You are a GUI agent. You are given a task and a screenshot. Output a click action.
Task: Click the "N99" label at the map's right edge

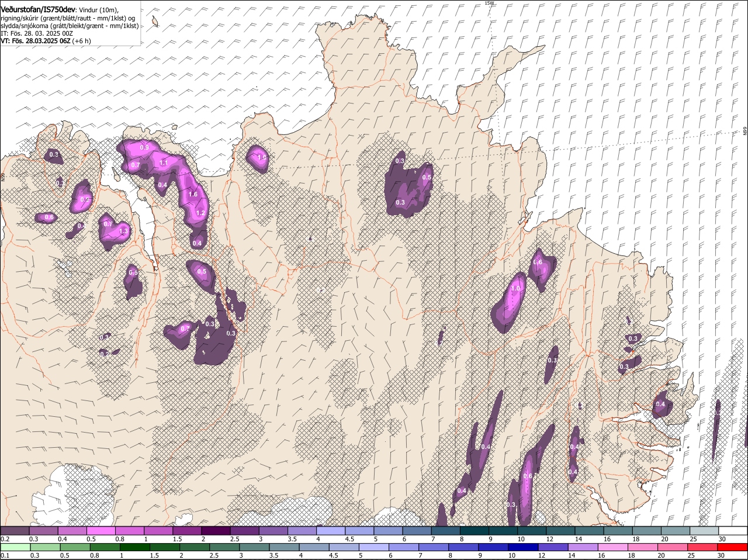pos(745,132)
